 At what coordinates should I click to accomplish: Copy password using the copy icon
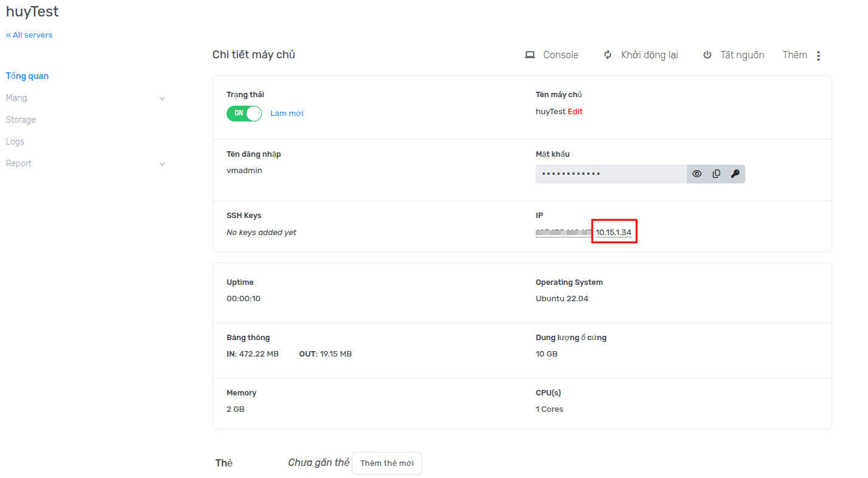coord(716,174)
